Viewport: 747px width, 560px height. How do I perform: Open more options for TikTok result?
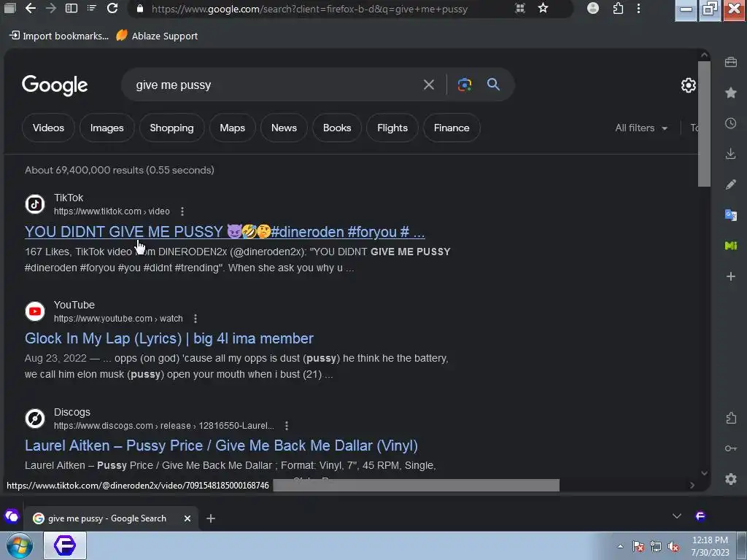[182, 211]
